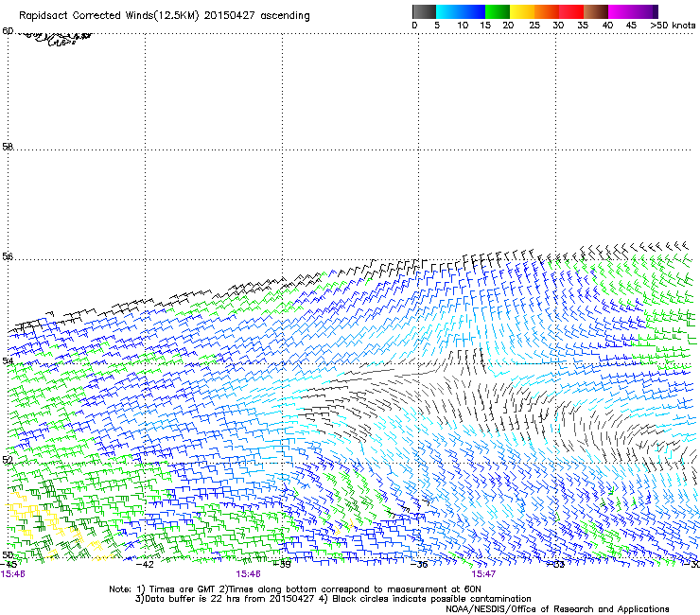Pick the green 15-20 knots legend segment
This screenshot has width=700, height=615.
(498, 11)
